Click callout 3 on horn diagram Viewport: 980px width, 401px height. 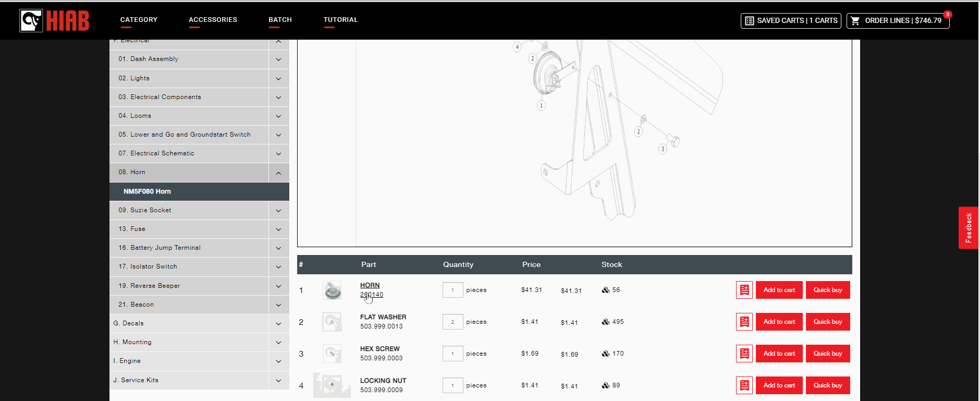[663, 149]
